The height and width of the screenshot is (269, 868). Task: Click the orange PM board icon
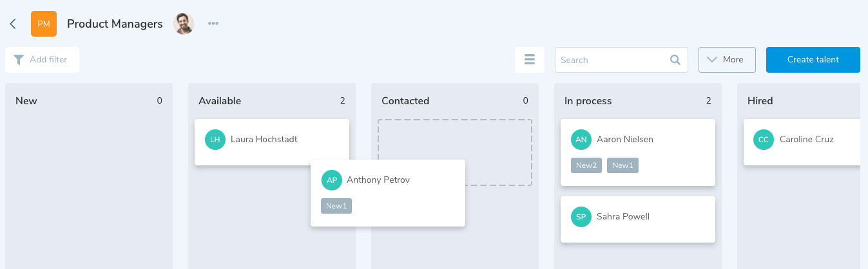44,24
